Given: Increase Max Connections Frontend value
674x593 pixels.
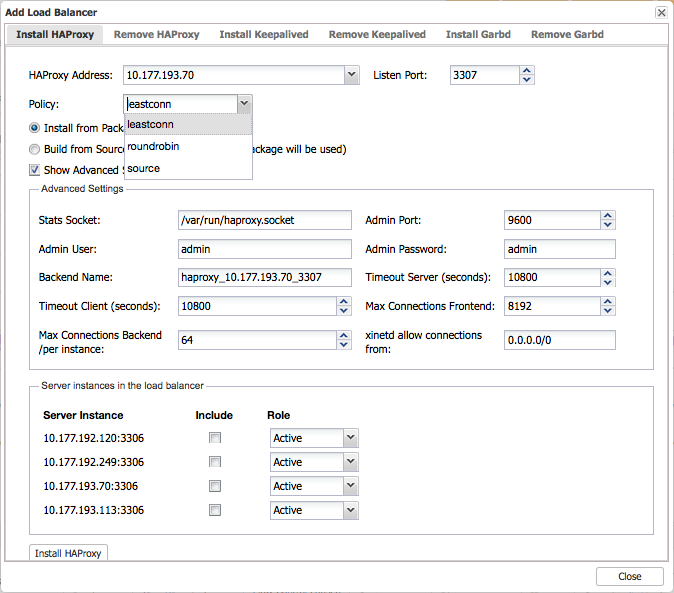Looking at the screenshot, I should click(x=608, y=301).
